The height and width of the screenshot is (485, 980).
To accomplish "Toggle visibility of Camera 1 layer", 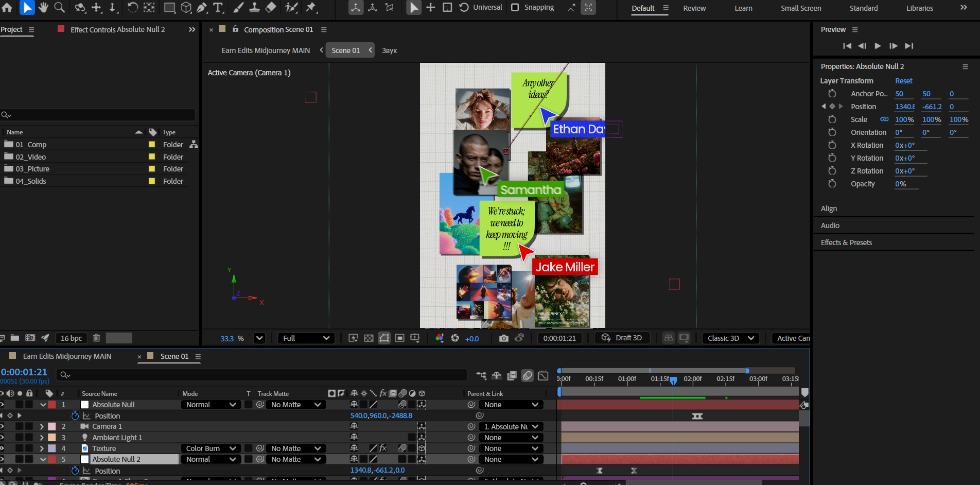I will click(2, 426).
